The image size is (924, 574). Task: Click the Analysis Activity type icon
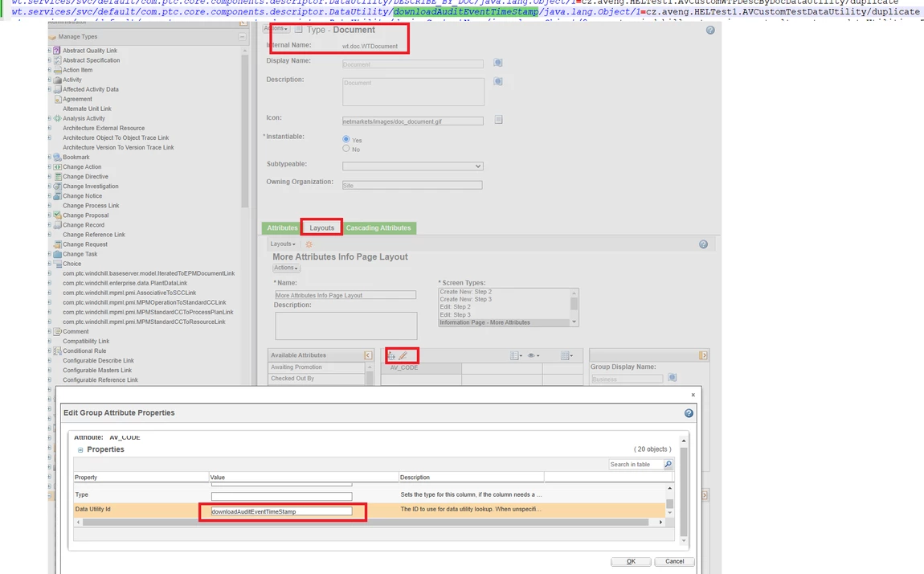(x=57, y=118)
